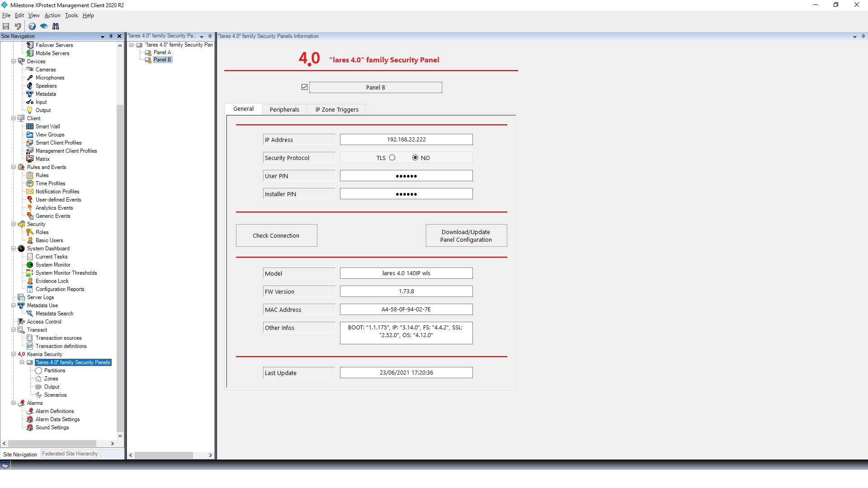
Task: Open the File menu
Action: (x=6, y=15)
